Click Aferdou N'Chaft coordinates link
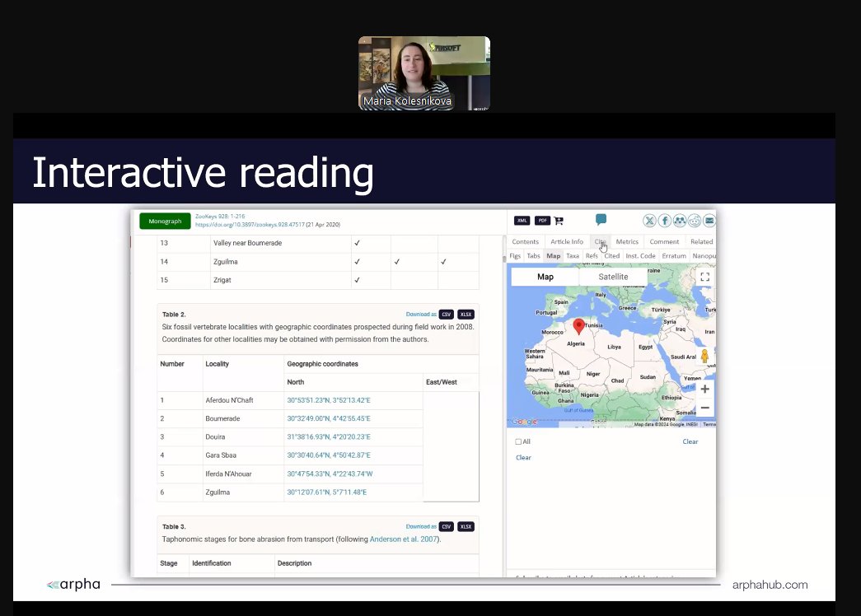 tap(329, 400)
